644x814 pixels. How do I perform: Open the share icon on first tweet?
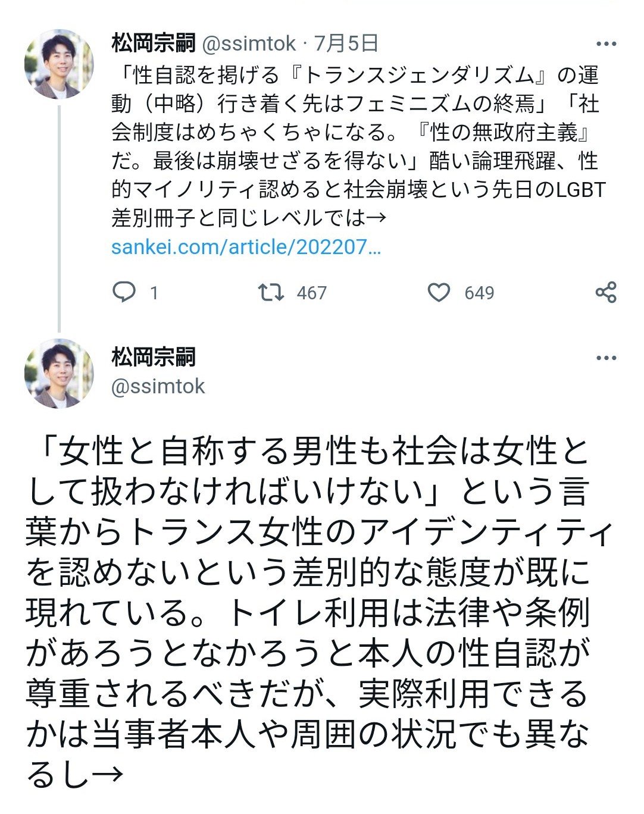606,292
